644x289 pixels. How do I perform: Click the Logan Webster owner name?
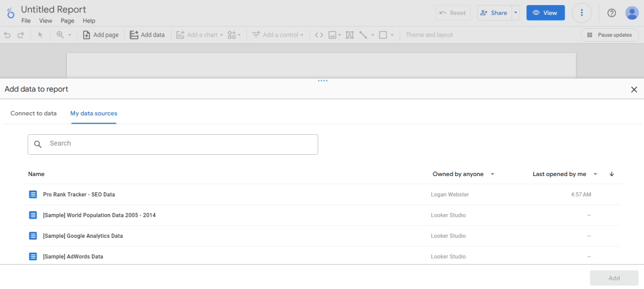450,195
